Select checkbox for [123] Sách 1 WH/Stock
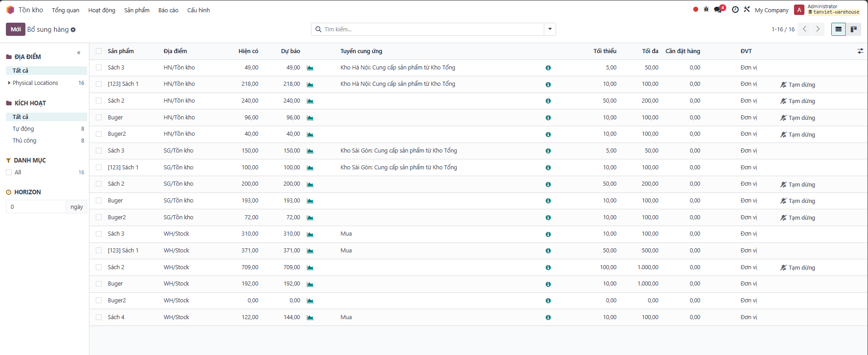868x355 pixels. pyautogui.click(x=99, y=251)
